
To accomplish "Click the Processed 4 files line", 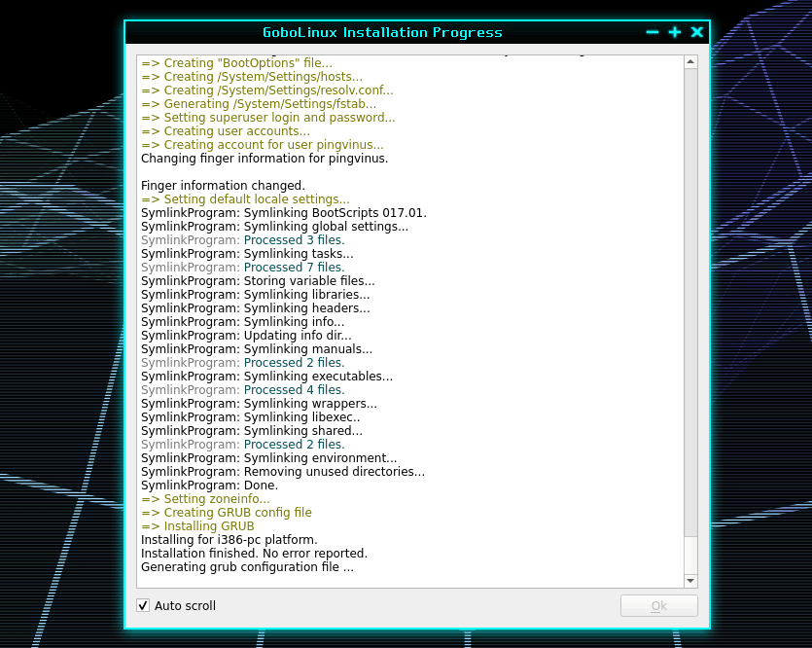I will (243, 390).
